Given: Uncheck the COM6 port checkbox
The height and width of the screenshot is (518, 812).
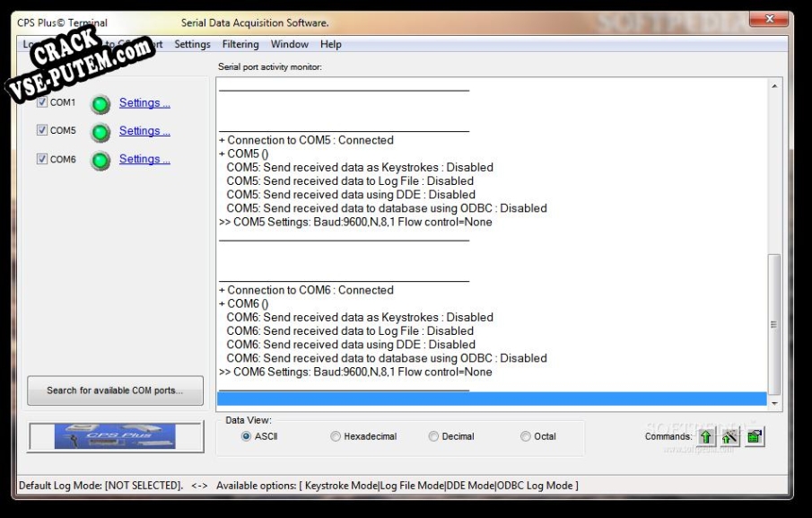Looking at the screenshot, I should pos(42,159).
